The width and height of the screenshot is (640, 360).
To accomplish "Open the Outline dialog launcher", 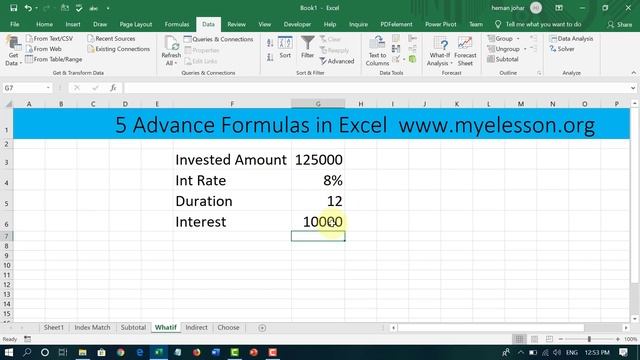I will click(539, 73).
